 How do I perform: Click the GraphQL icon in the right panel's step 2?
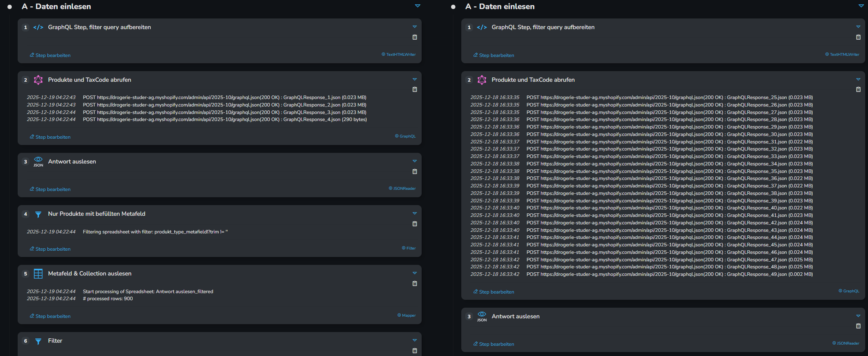[482, 80]
